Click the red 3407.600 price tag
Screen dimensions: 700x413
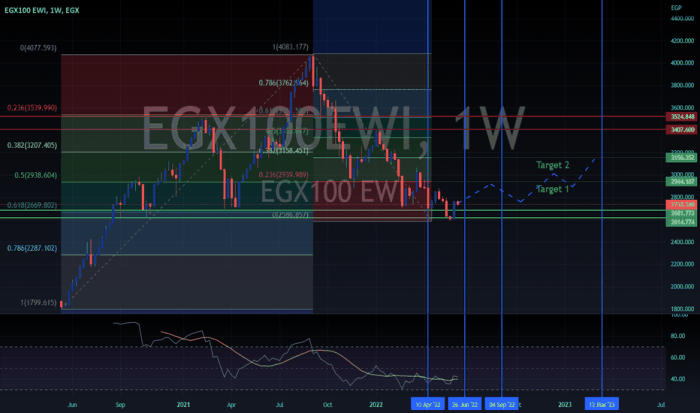681,130
